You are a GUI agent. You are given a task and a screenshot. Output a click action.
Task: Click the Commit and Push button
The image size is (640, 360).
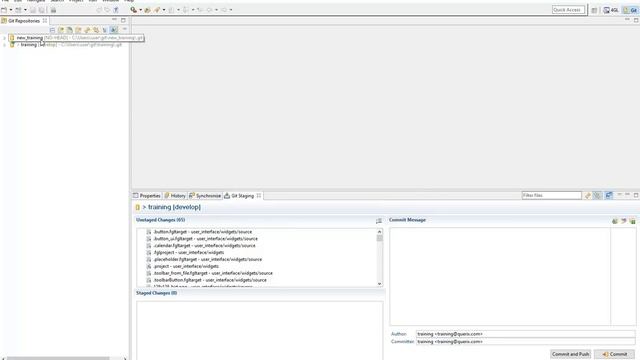pyautogui.click(x=570, y=354)
